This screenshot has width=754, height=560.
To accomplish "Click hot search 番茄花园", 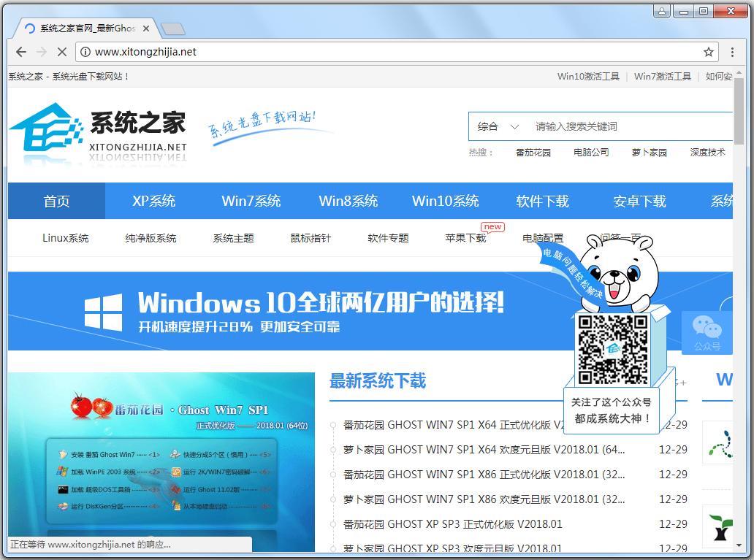I will click(x=533, y=153).
